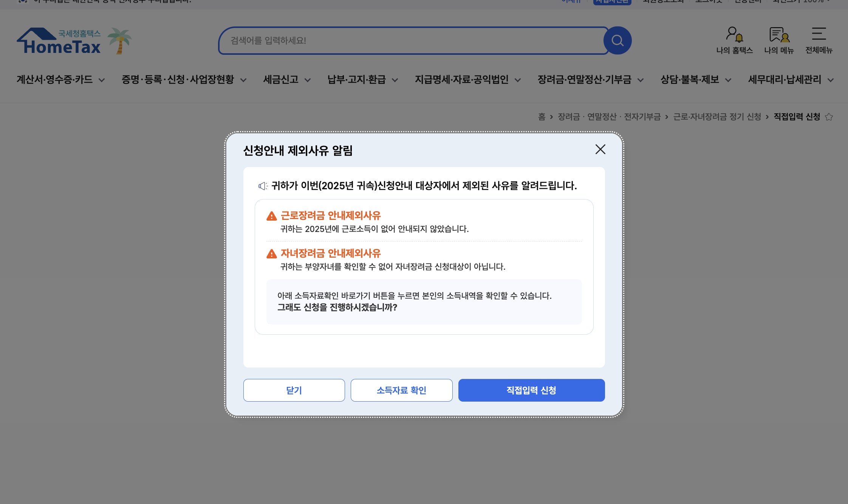Open 나의 홈택스
Screen dimensions: 848x504
click(x=734, y=40)
